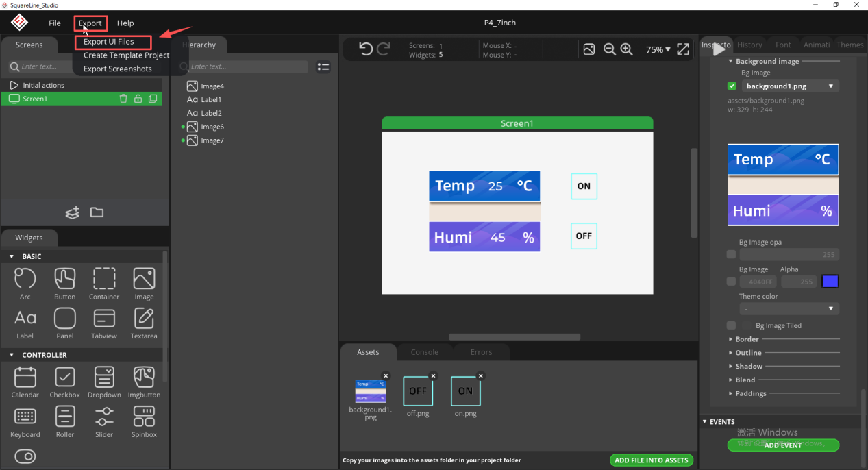Click the Redo arrow in the toolbar
The image size is (868, 470).
(x=384, y=49)
